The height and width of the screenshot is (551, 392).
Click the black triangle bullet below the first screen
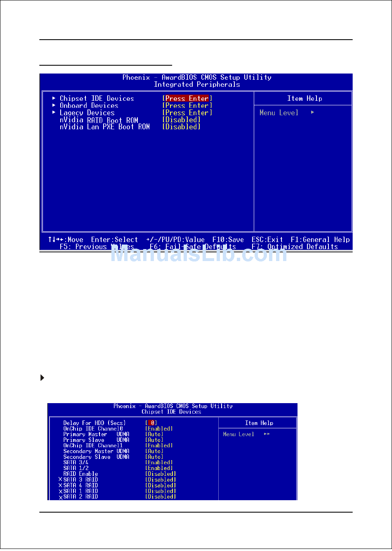click(x=42, y=378)
